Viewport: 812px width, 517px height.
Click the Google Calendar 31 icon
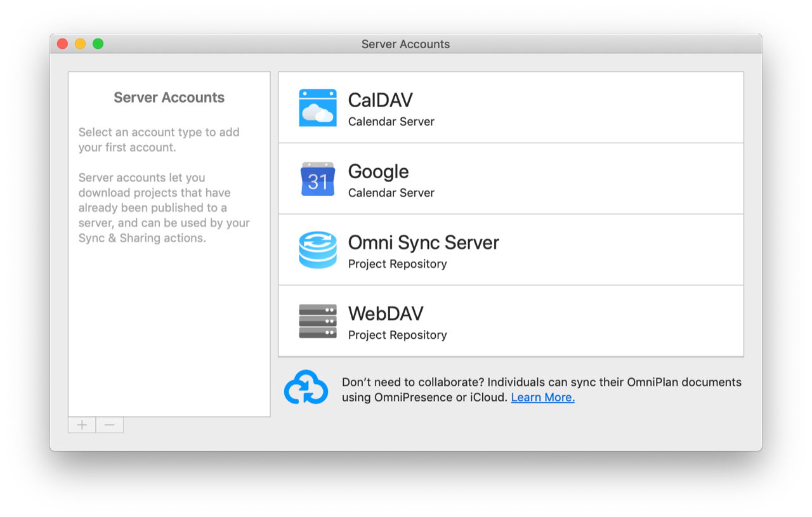pos(318,180)
